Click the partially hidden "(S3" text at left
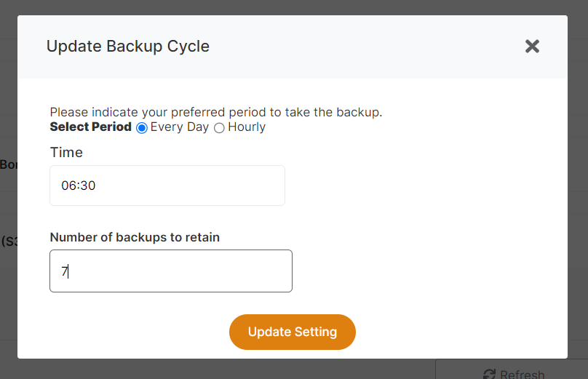Screen dimensions: 588x379 (9, 241)
